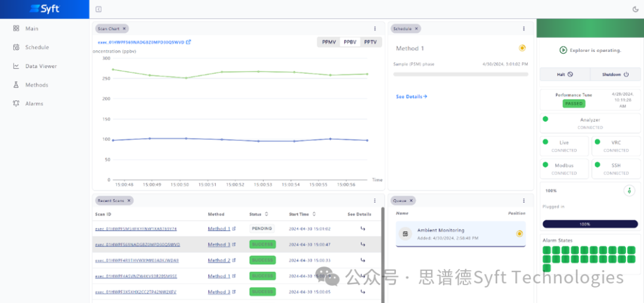Click the See Details arrow for the PENDING scan
644x303 pixels.
(363, 228)
